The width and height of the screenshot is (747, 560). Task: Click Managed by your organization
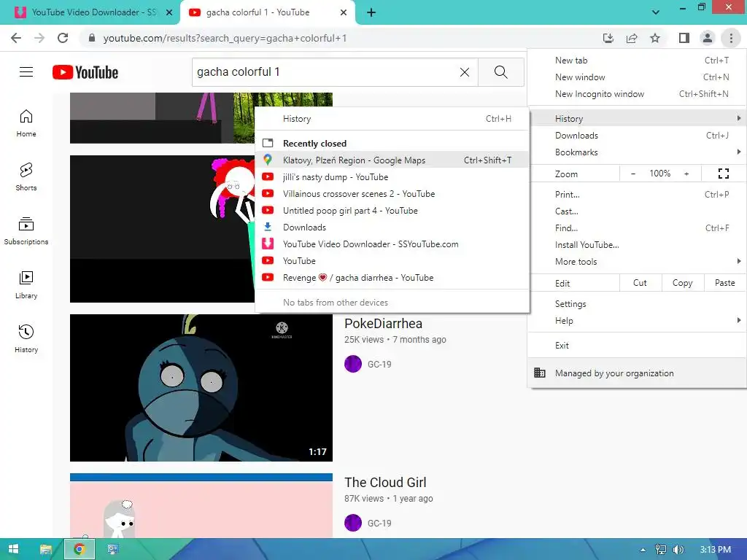click(x=638, y=373)
